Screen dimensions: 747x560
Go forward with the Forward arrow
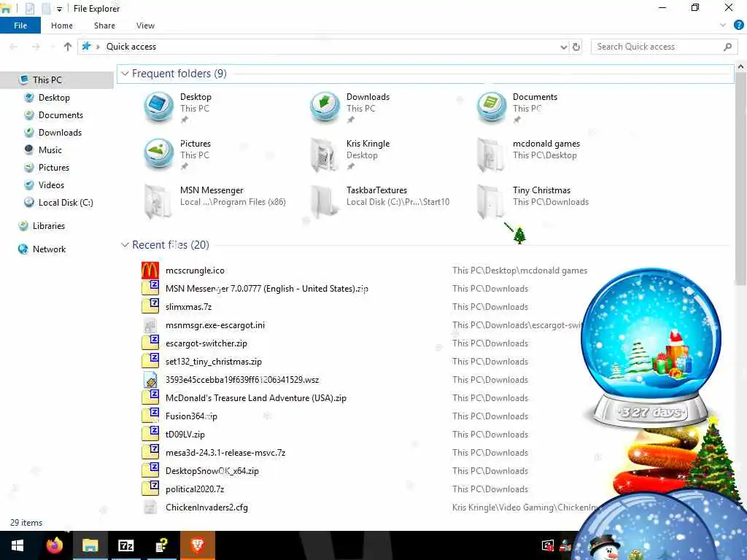pos(36,47)
